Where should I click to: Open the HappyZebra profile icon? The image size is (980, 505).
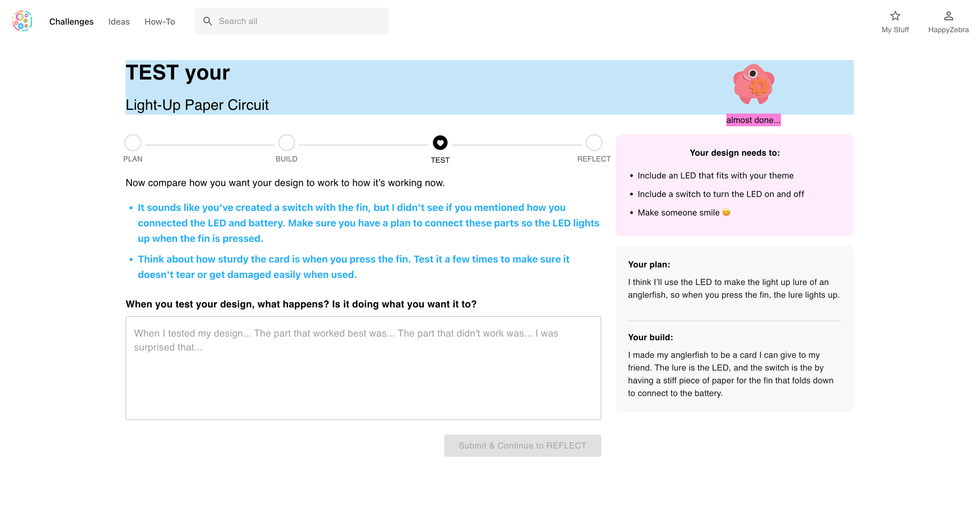[x=948, y=16]
